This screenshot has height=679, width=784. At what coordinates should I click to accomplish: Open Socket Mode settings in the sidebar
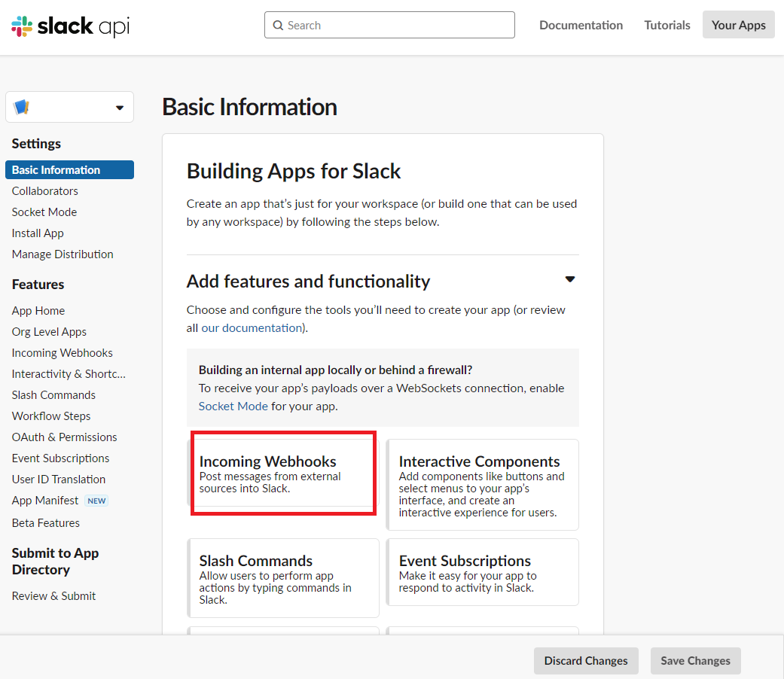point(44,212)
